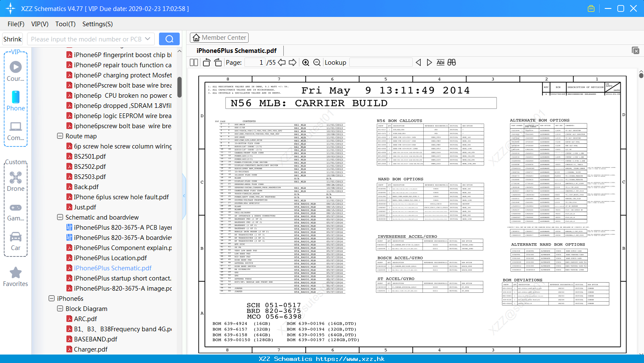Collapse the iPhone6s tree node
The image size is (644, 363).
point(52,298)
